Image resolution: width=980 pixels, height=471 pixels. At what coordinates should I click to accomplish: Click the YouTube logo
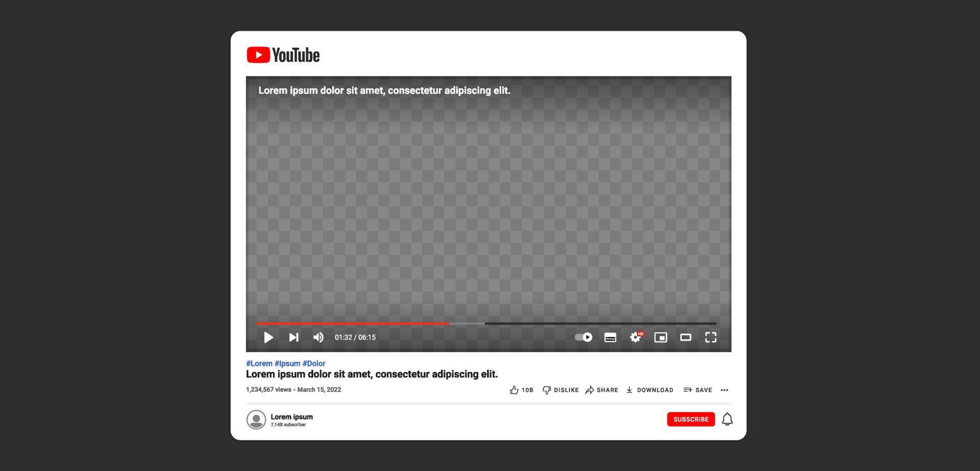click(283, 55)
